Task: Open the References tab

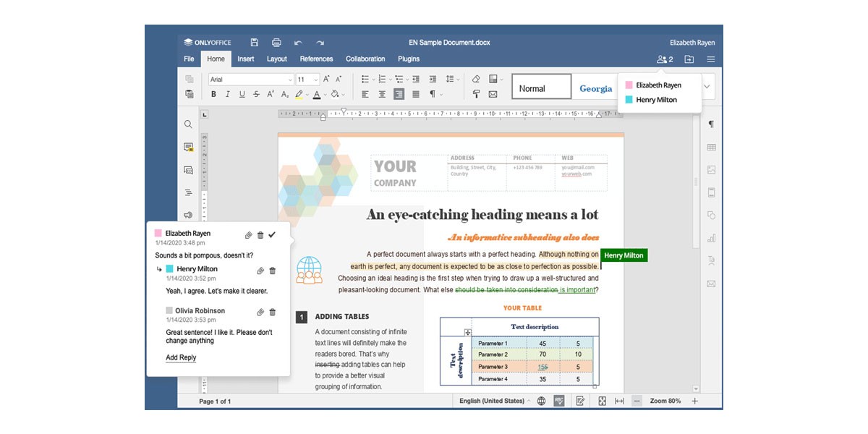Action: [316, 59]
